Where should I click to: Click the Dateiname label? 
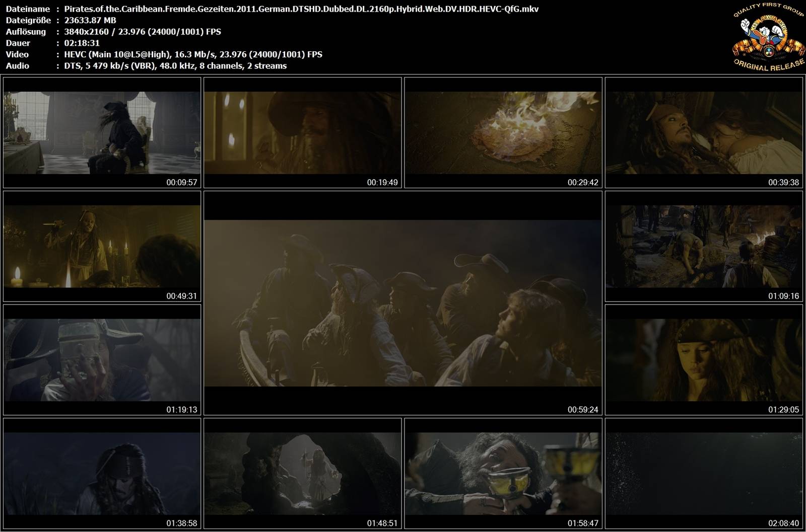pyautogui.click(x=28, y=9)
